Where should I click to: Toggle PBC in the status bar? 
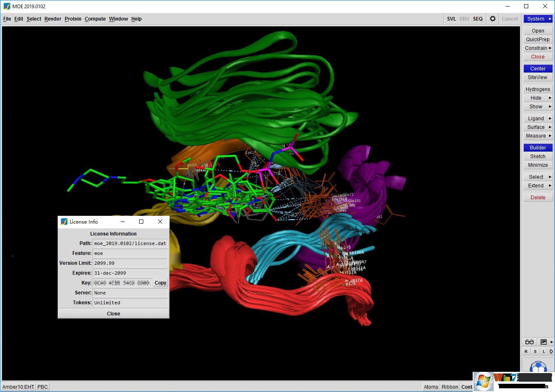coord(42,387)
